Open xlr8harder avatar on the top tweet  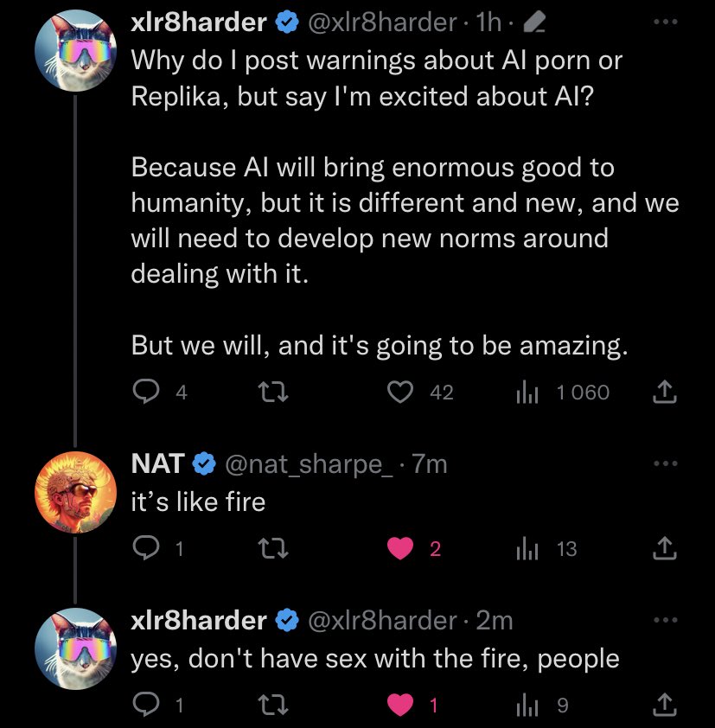click(74, 50)
